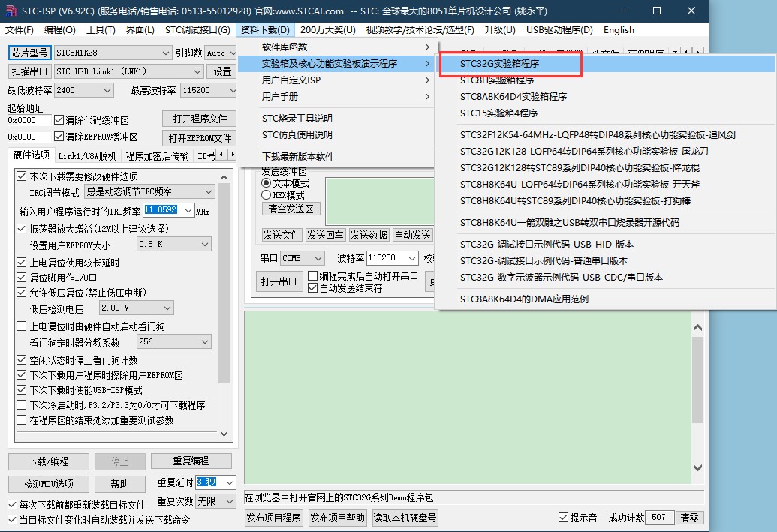Select STC32G实验箱程序 submenu item

606,63
